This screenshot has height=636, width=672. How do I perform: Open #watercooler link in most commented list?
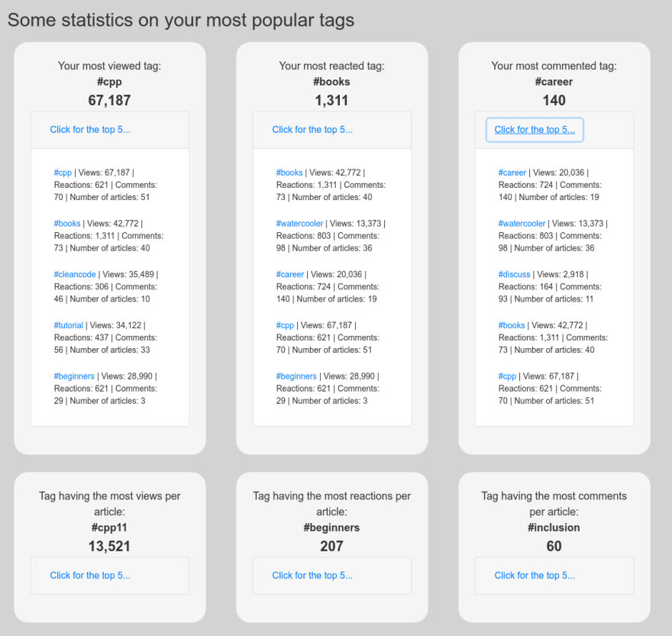click(522, 223)
